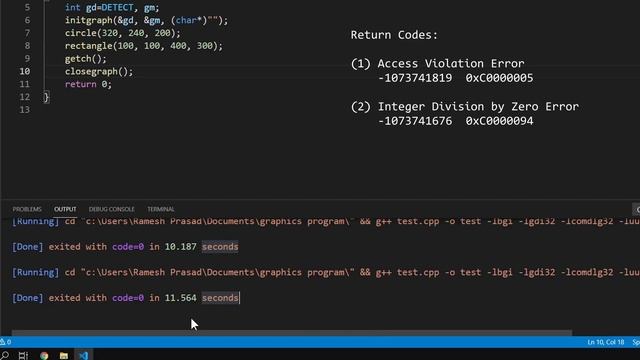The width and height of the screenshot is (640, 360).
Task: Click the second [Running] command line in output
Action: click(326, 272)
